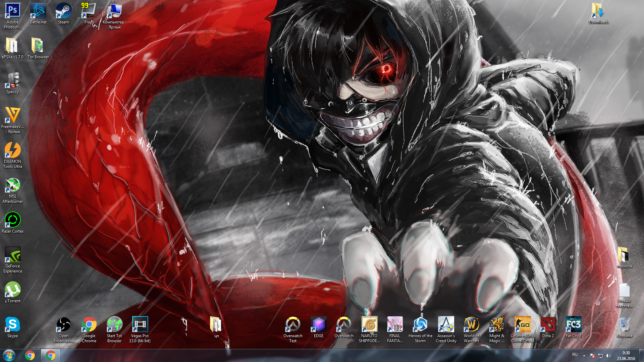Switch to the active Chrome taskbar window
This screenshot has width=644, height=362.
click(51, 355)
